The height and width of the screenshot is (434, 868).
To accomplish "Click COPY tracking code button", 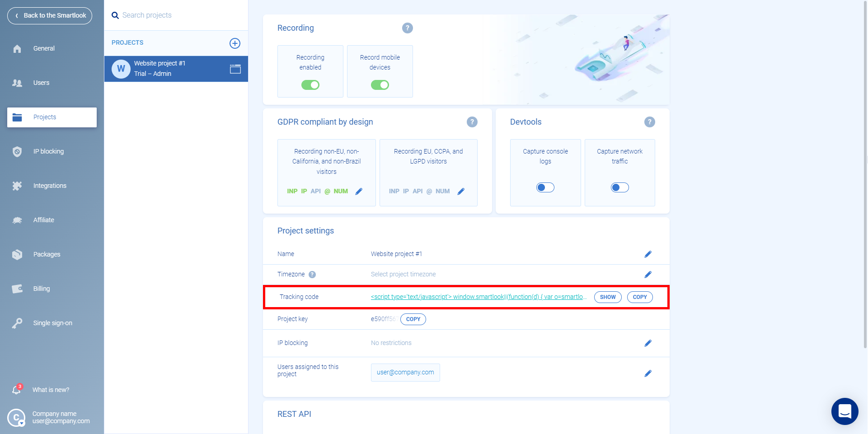I will 640,297.
